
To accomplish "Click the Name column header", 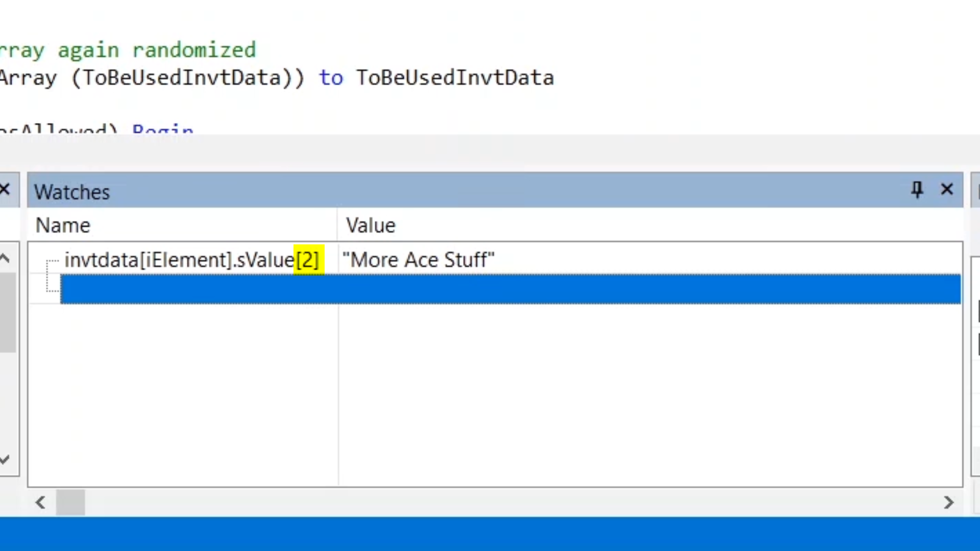I will click(x=63, y=226).
